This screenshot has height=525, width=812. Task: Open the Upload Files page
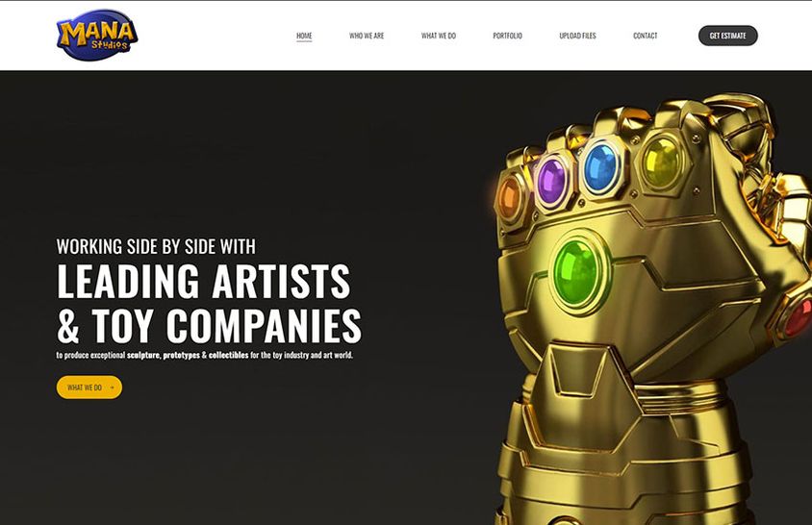coord(577,36)
